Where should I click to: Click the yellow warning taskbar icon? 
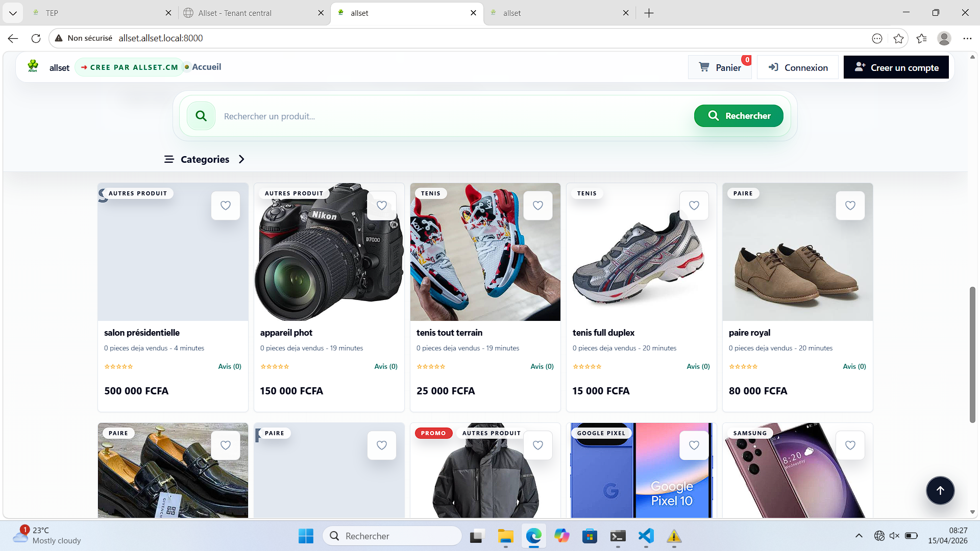pos(674,536)
